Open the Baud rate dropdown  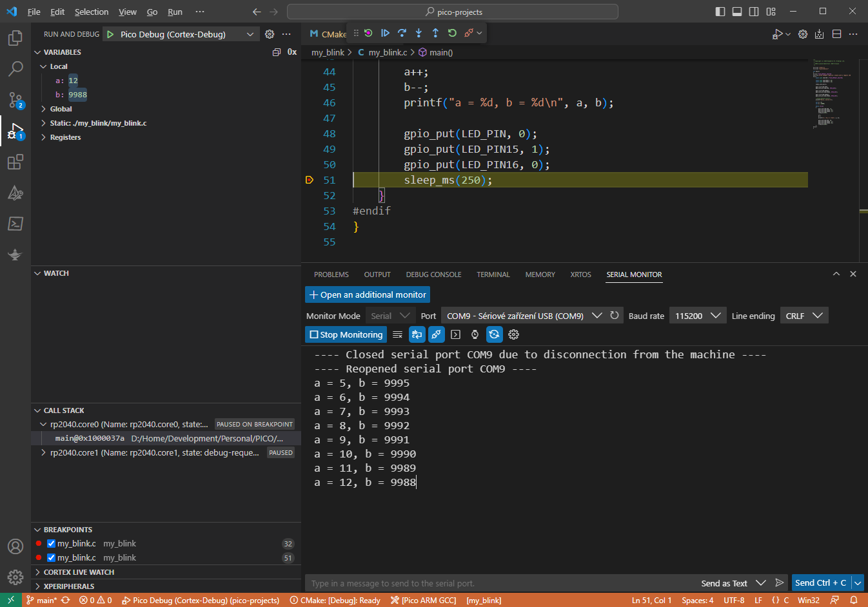[698, 315]
